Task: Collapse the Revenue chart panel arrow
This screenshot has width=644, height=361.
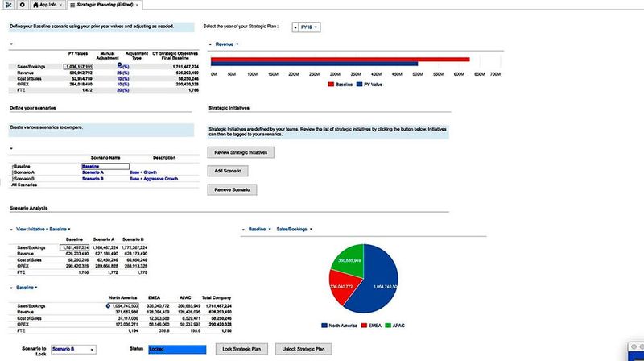Action: 210,44
